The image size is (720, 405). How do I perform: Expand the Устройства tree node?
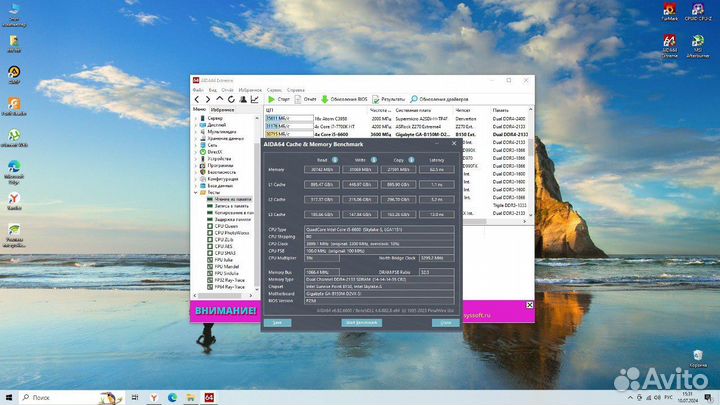(x=196, y=159)
